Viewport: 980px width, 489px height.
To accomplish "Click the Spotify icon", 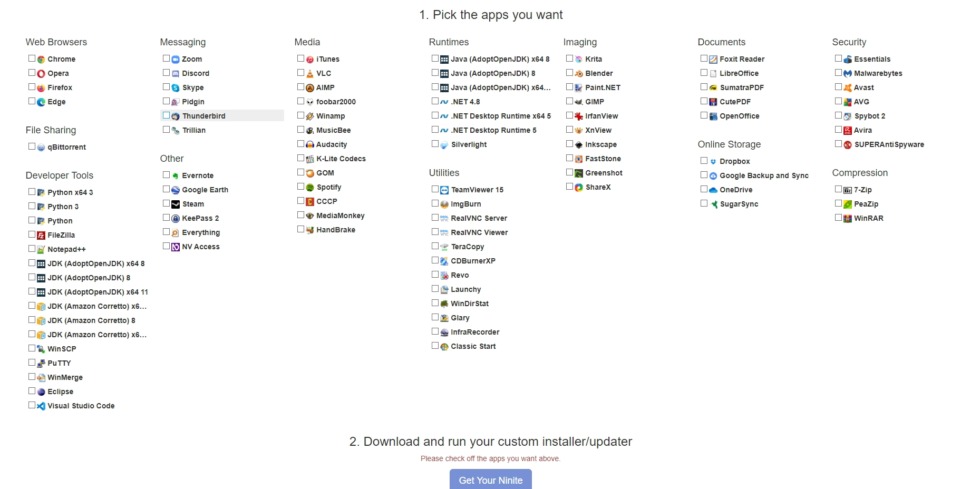I will [310, 188].
